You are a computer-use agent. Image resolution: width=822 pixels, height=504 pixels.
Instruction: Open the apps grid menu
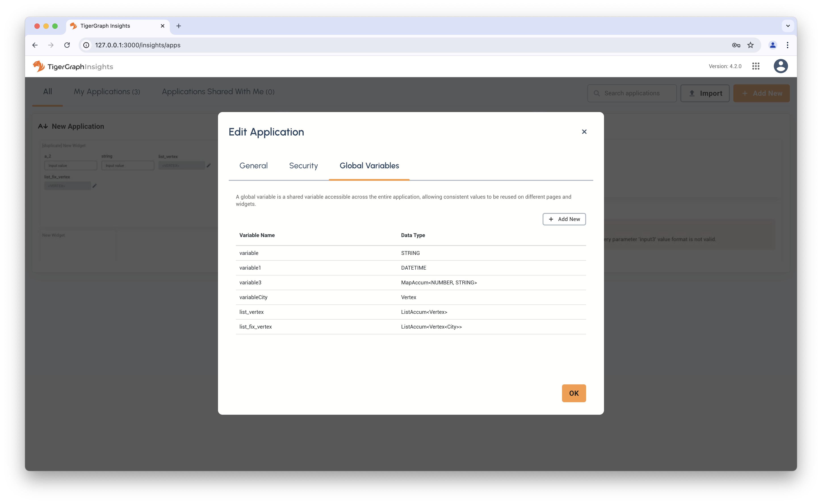(756, 66)
